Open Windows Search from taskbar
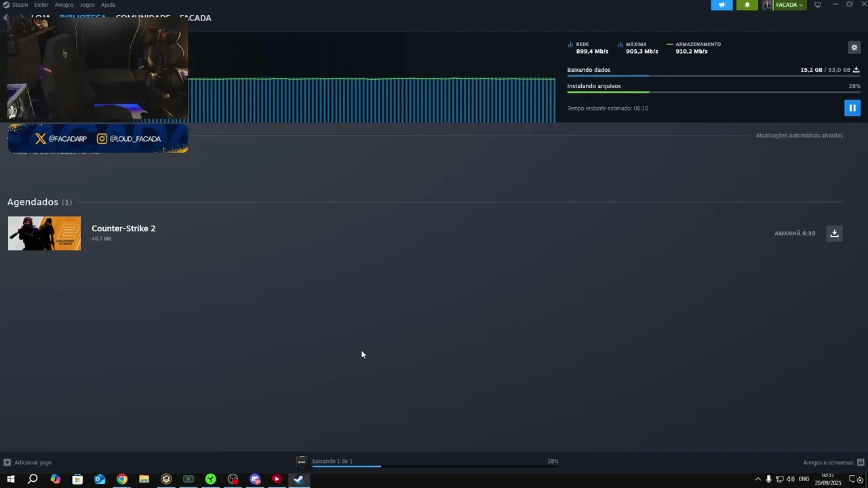Image resolution: width=868 pixels, height=488 pixels. [x=33, y=479]
